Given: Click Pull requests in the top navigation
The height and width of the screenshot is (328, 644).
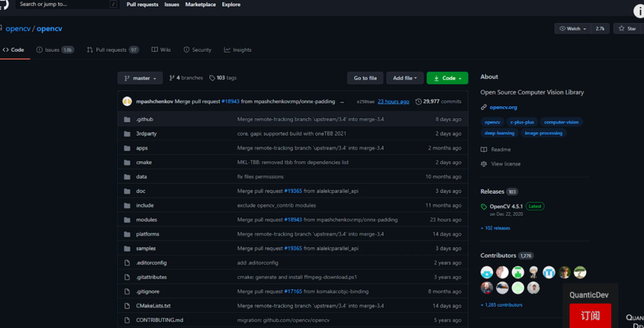Looking at the screenshot, I should click(143, 5).
